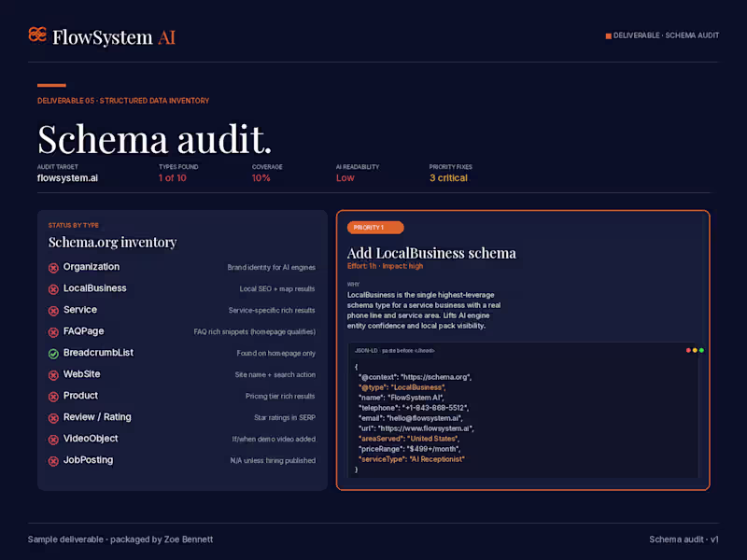Click the telephone code line

click(x=414, y=408)
